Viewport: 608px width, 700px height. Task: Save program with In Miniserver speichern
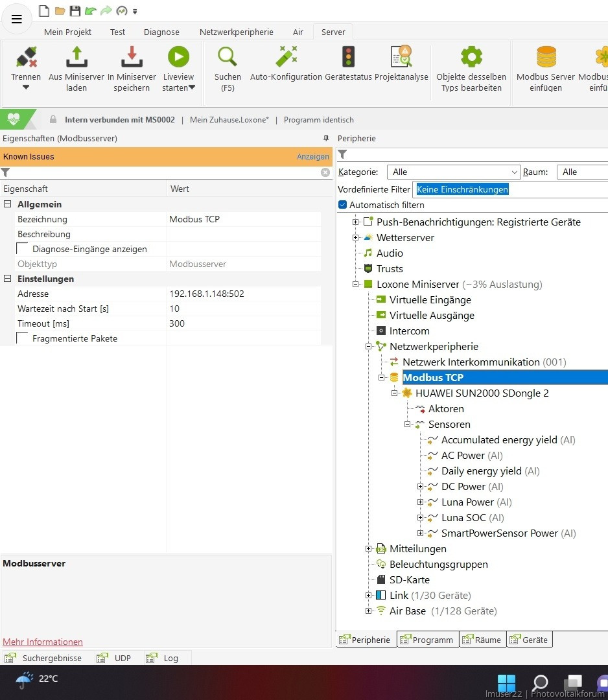point(132,69)
